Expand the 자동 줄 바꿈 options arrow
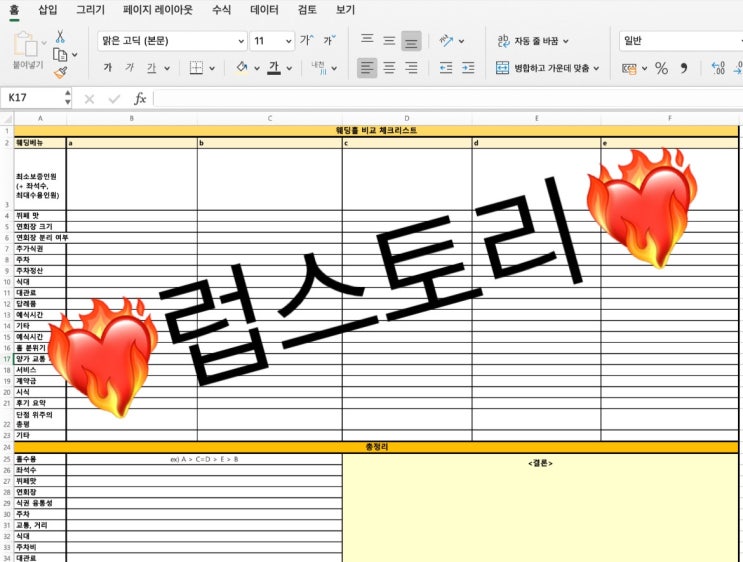 [x=566, y=42]
